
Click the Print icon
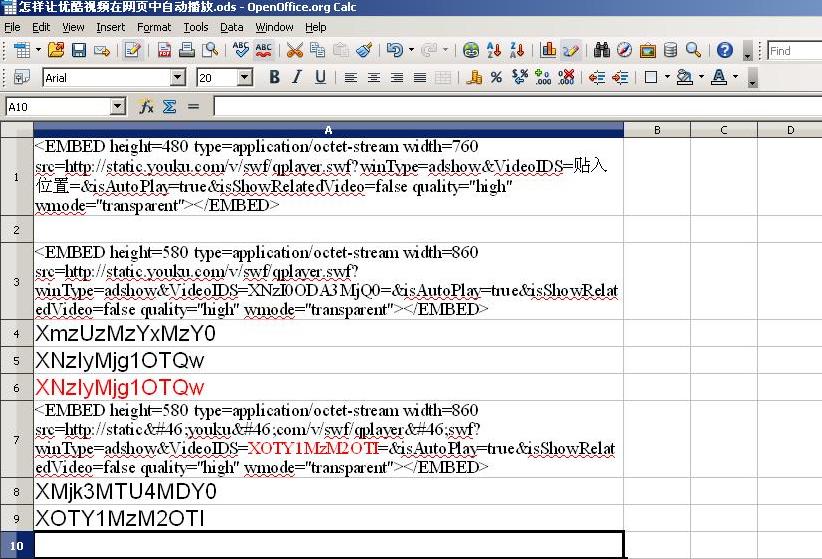click(187, 50)
